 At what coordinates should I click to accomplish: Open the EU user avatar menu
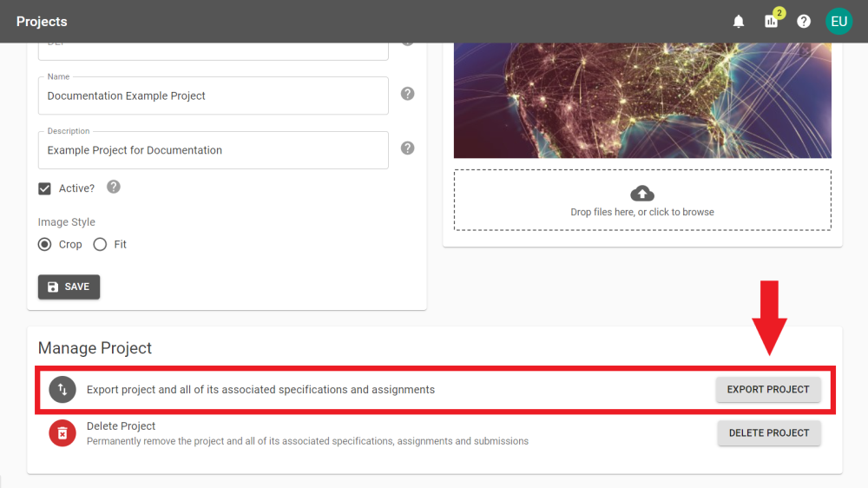point(838,22)
